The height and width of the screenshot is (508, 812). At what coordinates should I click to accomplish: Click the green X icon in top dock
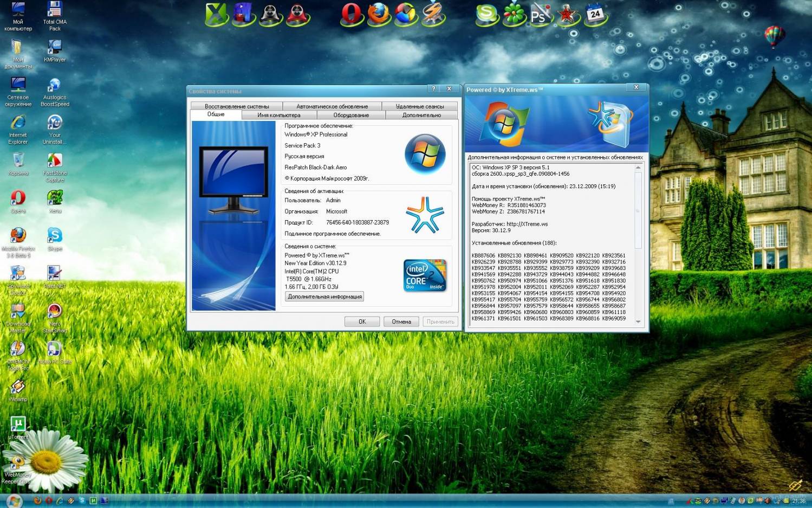tap(217, 14)
